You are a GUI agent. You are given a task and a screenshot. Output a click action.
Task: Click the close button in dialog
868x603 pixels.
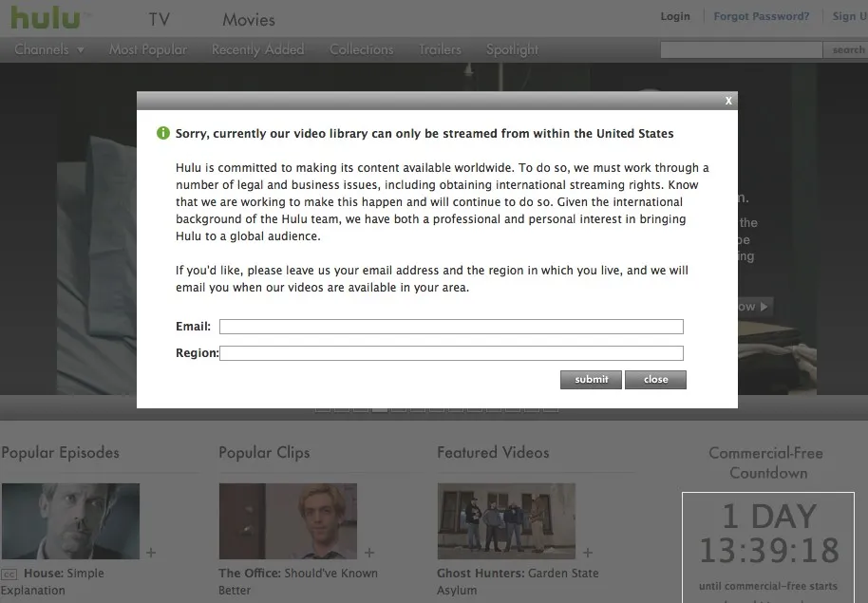coord(655,380)
